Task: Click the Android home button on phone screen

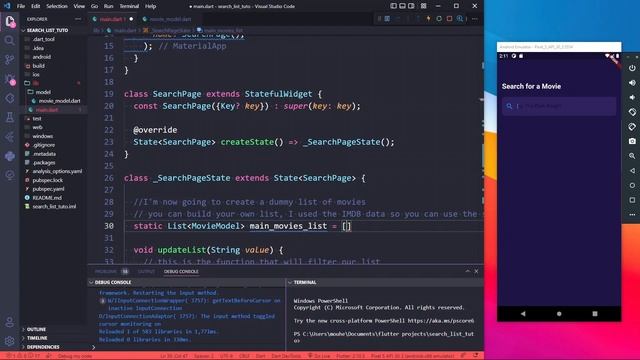Action: click(x=559, y=313)
